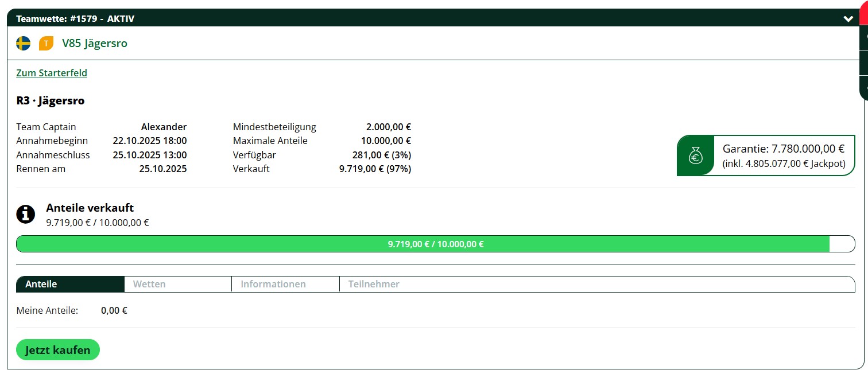Click the Meine Anteile 0,00 € value
This screenshot has height=370, width=868.
pyautogui.click(x=114, y=311)
